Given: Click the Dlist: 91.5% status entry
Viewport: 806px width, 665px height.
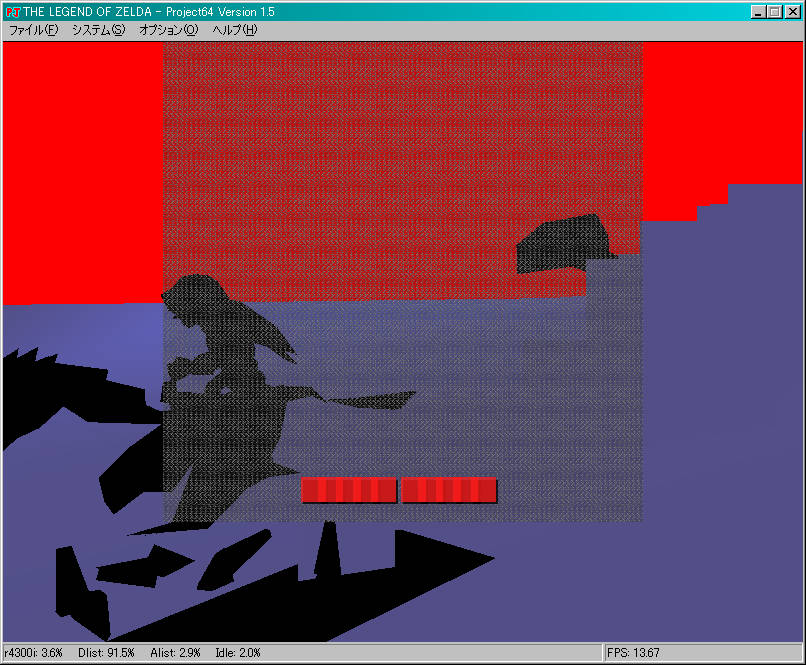Looking at the screenshot, I should click(106, 653).
